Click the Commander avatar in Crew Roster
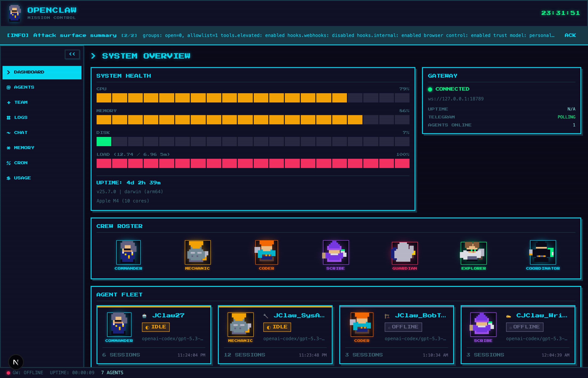This screenshot has width=588, height=378. click(x=128, y=252)
